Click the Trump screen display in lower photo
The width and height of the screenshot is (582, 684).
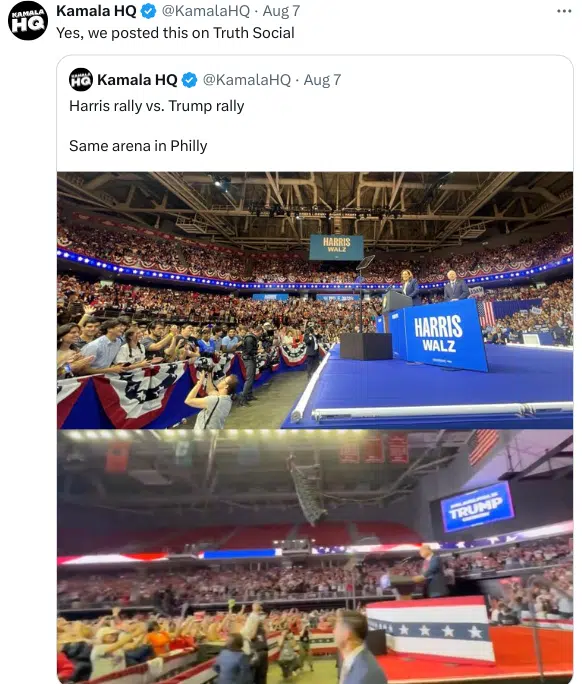click(x=476, y=508)
